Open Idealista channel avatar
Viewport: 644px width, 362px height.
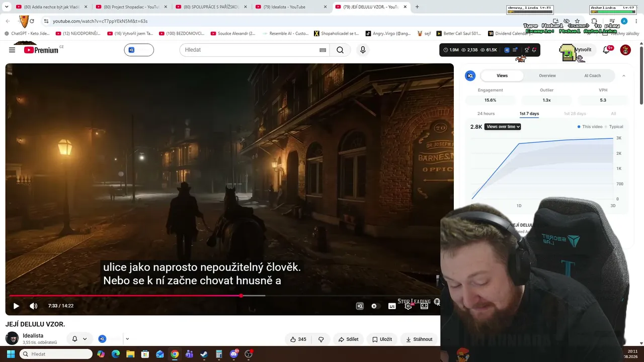click(x=12, y=338)
